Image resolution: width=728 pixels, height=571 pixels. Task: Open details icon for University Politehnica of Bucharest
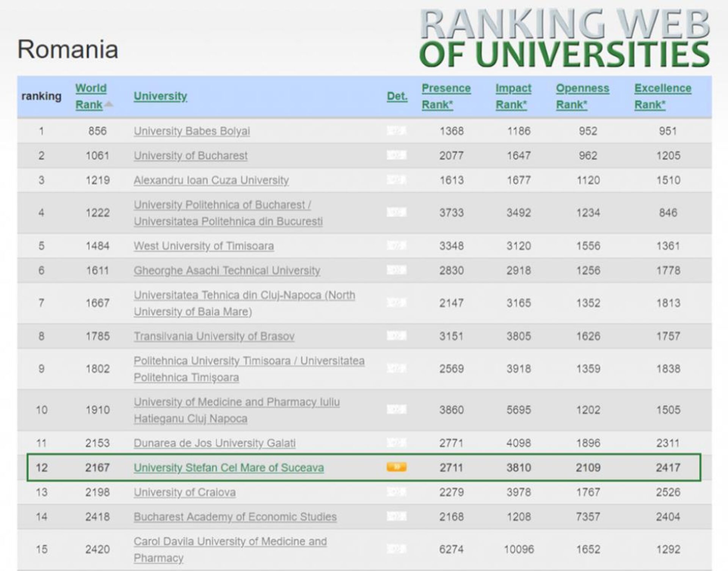(396, 213)
